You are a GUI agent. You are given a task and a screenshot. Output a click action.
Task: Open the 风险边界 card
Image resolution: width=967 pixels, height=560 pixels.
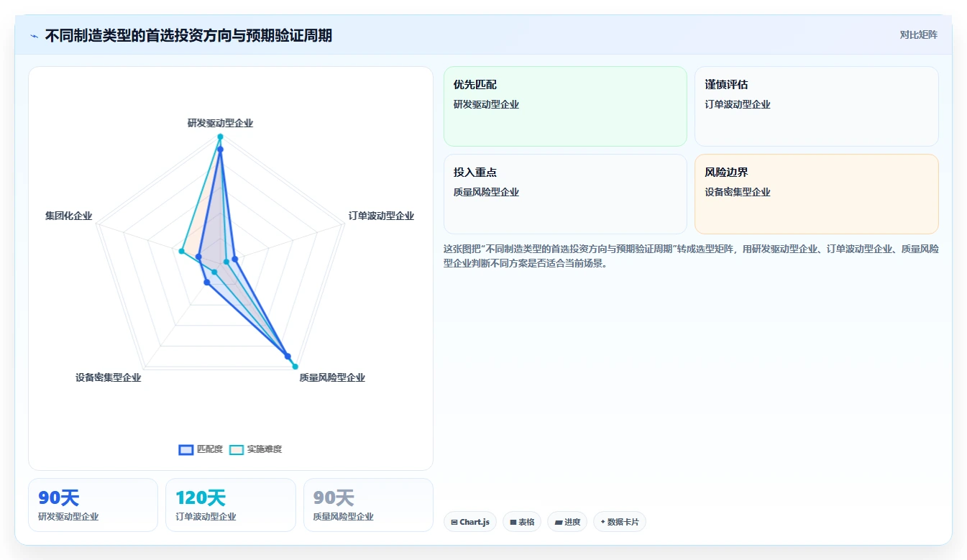point(817,194)
